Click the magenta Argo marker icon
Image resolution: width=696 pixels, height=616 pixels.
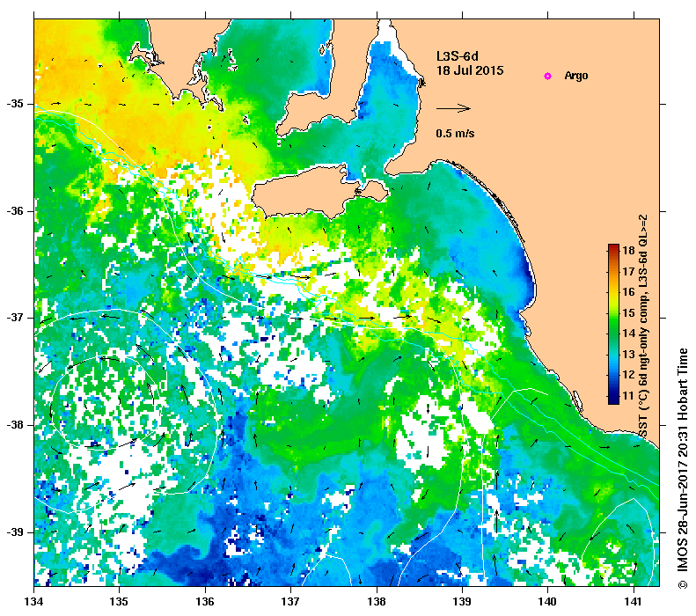(x=548, y=77)
